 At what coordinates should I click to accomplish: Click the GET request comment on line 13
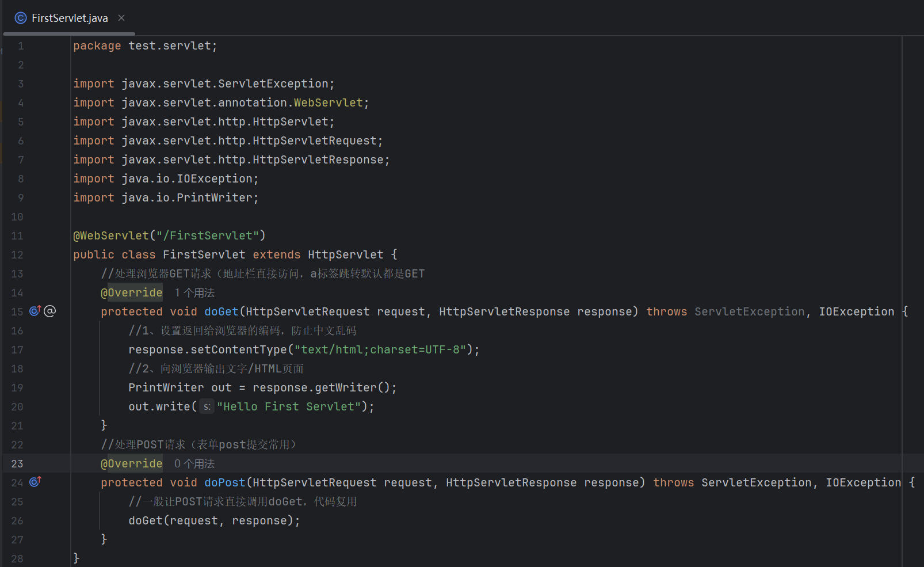[263, 274]
